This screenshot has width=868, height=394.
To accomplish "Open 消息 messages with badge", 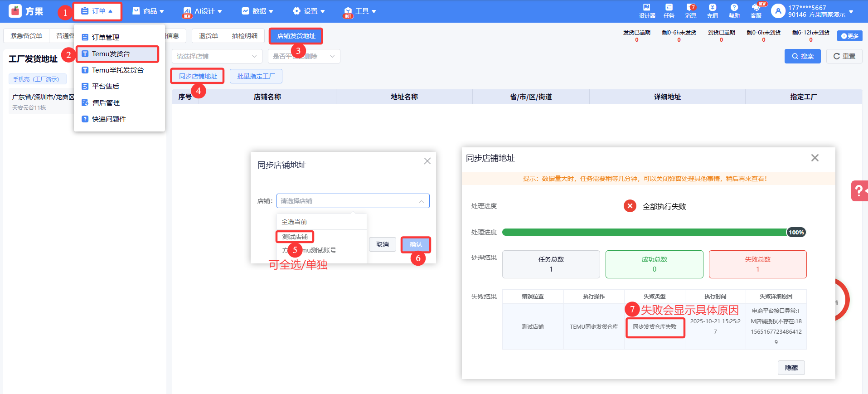I will [690, 8].
